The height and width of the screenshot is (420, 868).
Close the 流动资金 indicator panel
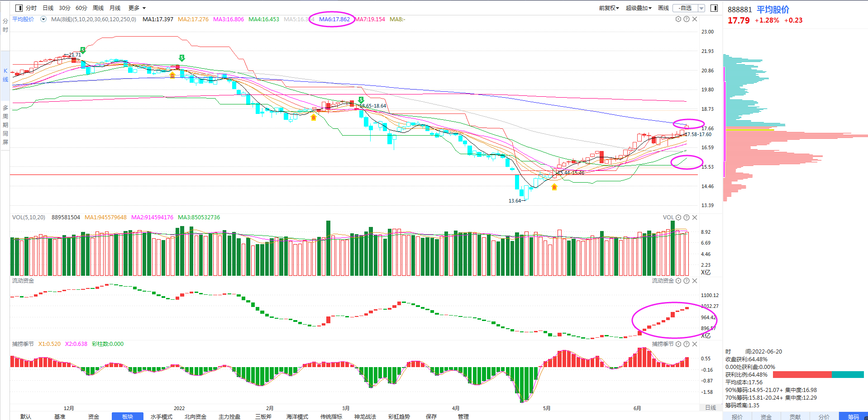click(695, 281)
